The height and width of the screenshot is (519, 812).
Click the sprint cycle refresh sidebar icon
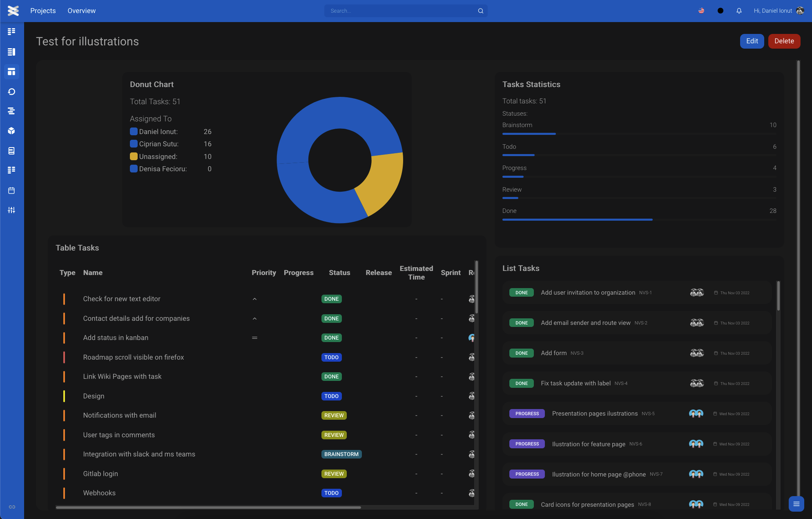tap(11, 92)
